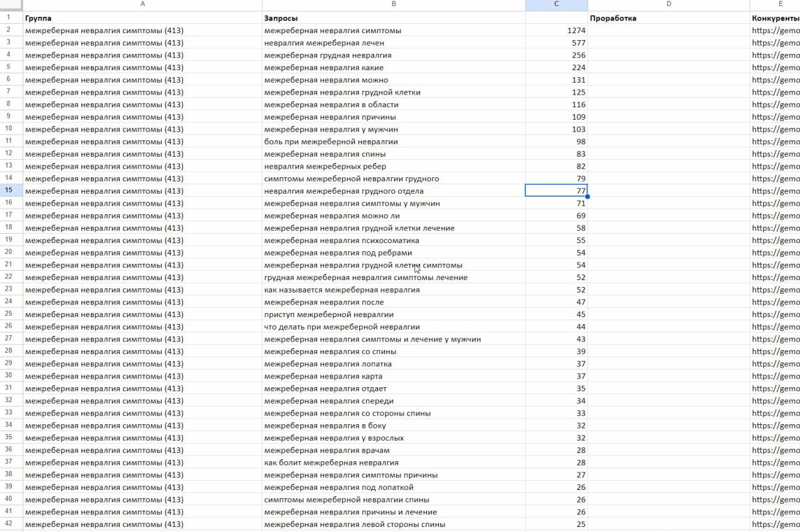This screenshot has width=800, height=532.
Task: Click cell 'межреберная невралгия лопатка'
Action: pyautogui.click(x=394, y=363)
